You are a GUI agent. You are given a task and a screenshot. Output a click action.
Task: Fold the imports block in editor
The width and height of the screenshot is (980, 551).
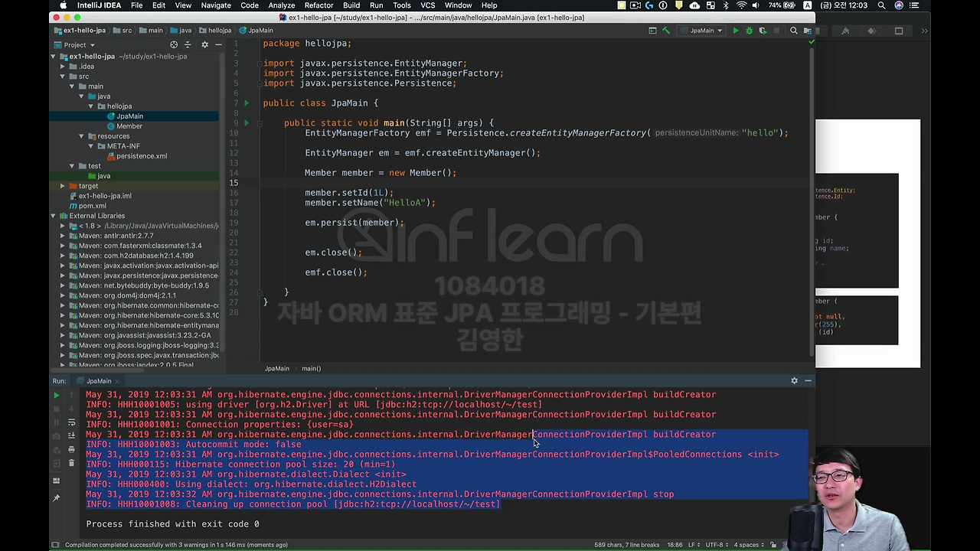[260, 64]
